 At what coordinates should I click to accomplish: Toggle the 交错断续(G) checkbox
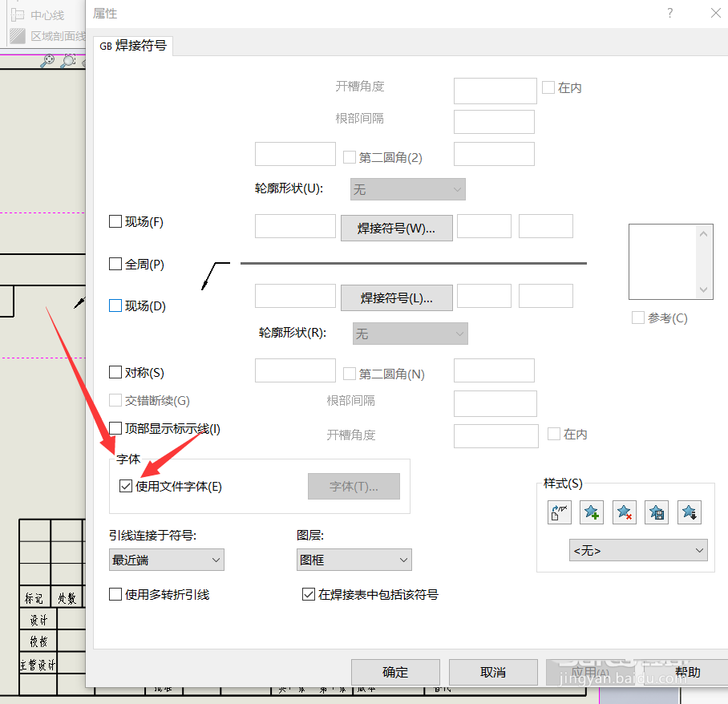click(115, 400)
